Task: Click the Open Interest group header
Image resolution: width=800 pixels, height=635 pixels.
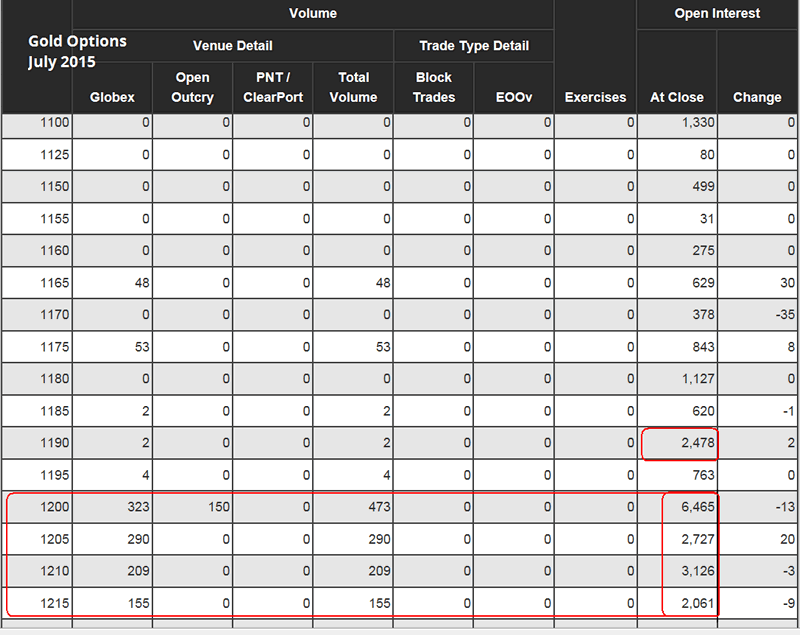Action: coord(717,14)
